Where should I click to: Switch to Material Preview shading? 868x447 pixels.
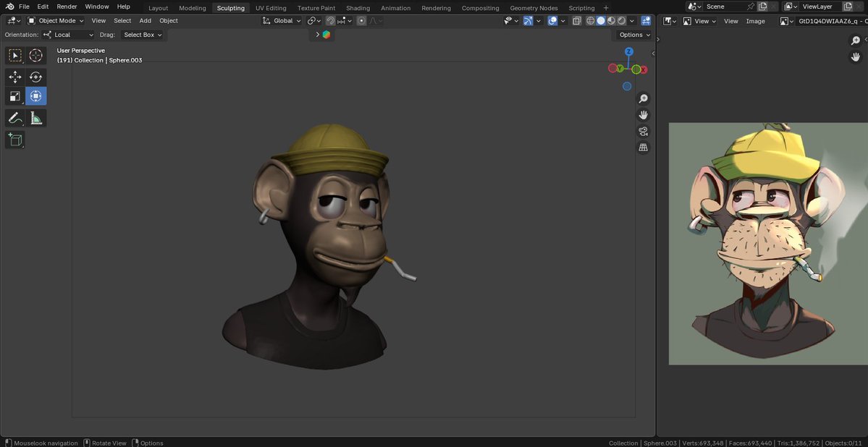[611, 20]
